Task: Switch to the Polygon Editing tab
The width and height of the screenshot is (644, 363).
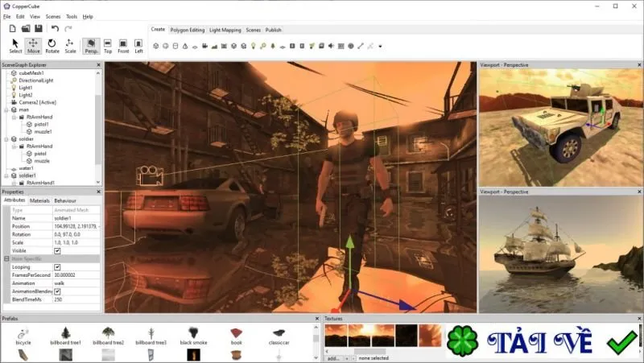Action: click(188, 30)
